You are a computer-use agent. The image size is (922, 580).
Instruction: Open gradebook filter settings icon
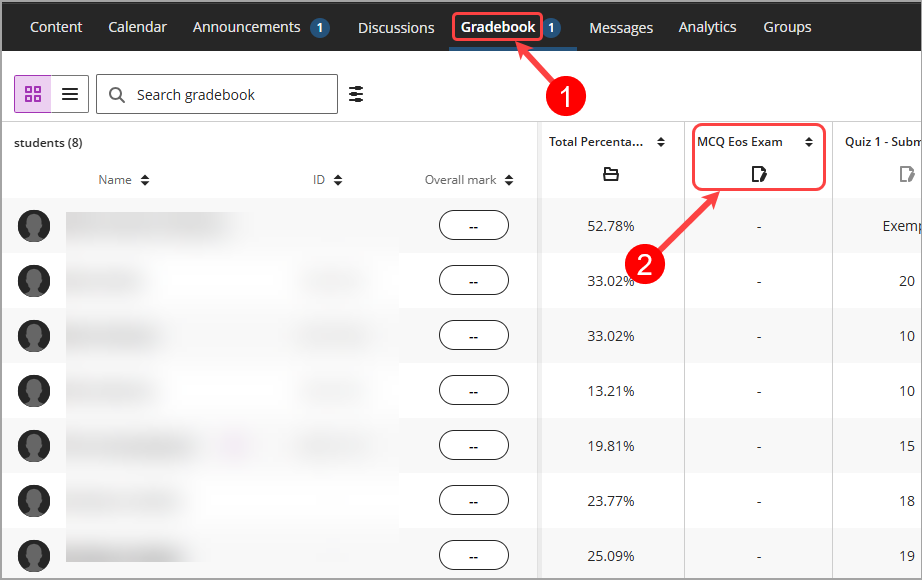[356, 94]
